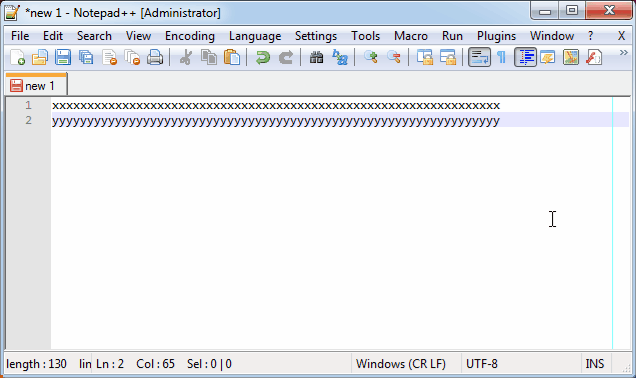Image resolution: width=636 pixels, height=378 pixels.
Task: Toggle Show All Characters pilcrow icon
Action: (x=502, y=57)
